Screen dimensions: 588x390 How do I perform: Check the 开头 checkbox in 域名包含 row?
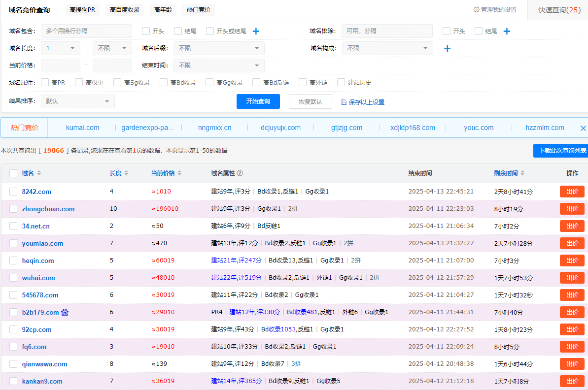coord(145,31)
